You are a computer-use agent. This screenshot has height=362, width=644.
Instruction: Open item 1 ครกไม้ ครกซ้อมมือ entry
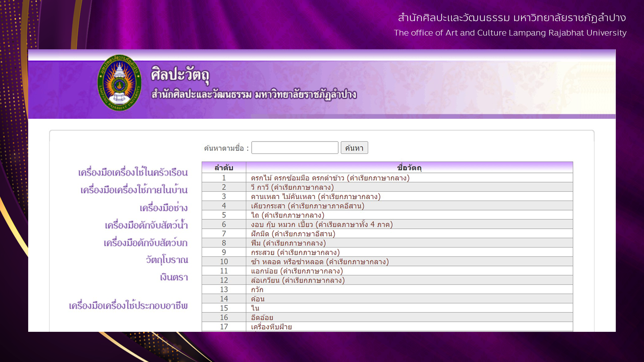click(x=330, y=178)
